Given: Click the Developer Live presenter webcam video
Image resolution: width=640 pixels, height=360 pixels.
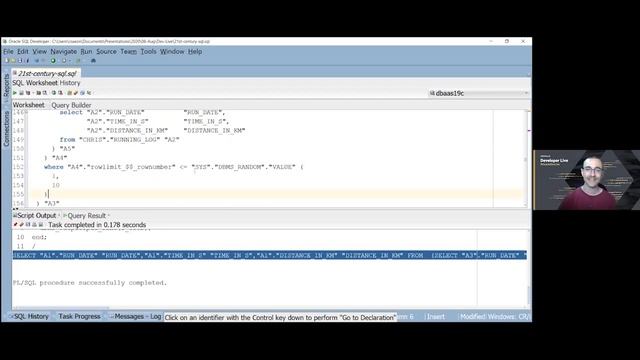Looking at the screenshot, I should click(587, 180).
